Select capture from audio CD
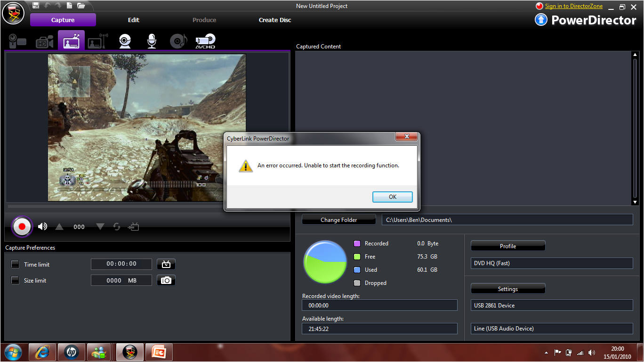This screenshot has width=644, height=362. pyautogui.click(x=178, y=41)
